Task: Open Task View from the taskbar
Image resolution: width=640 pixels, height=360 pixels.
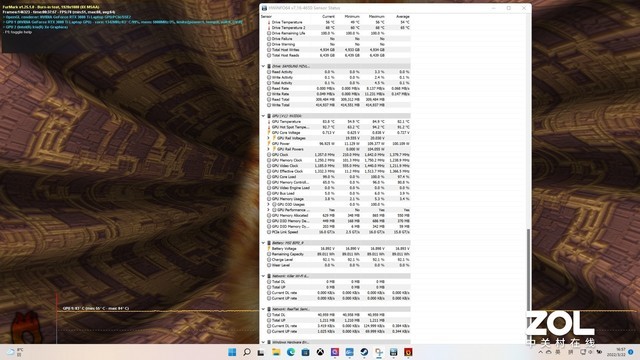Action: (261, 352)
